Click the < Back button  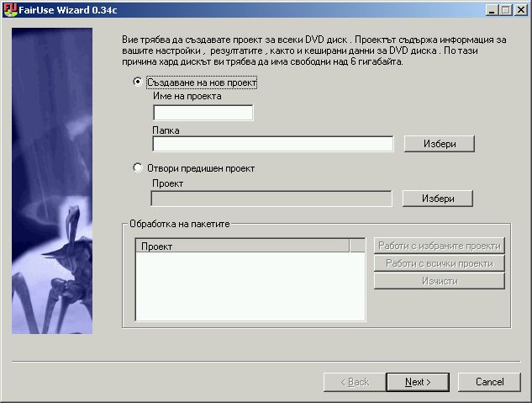(355, 382)
